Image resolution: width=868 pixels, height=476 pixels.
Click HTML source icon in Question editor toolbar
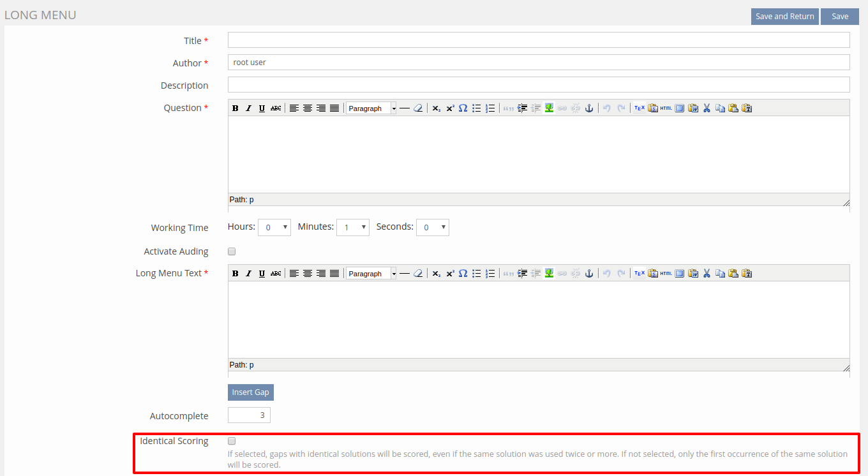(x=666, y=108)
